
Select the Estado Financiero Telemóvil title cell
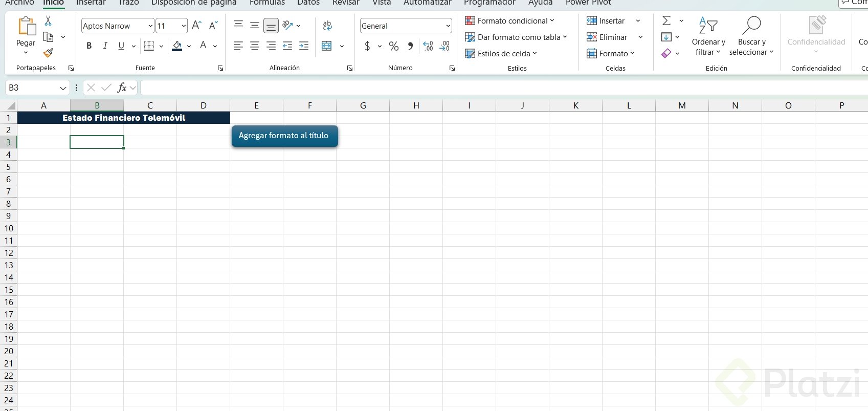click(124, 118)
